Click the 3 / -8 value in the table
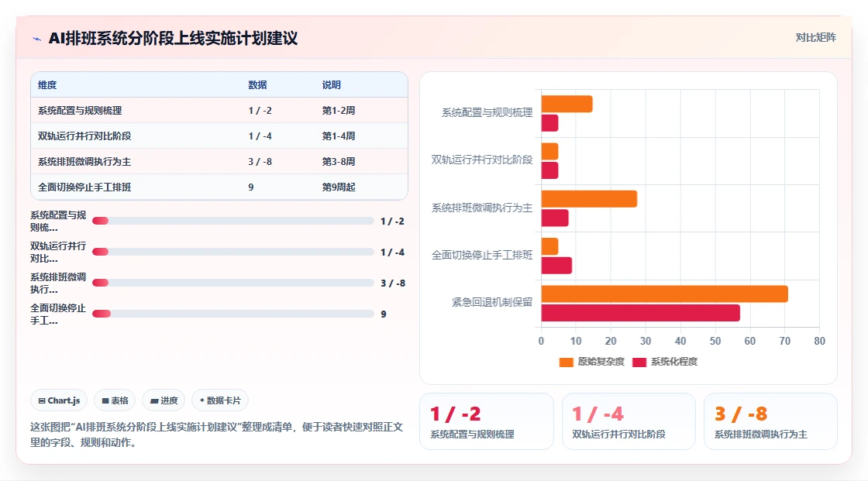868x481 pixels. pos(260,162)
